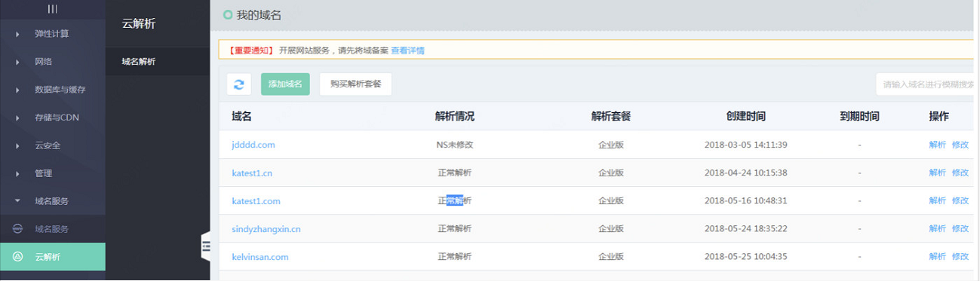Open domain katest1.cn
980x281 pixels.
coord(251,173)
